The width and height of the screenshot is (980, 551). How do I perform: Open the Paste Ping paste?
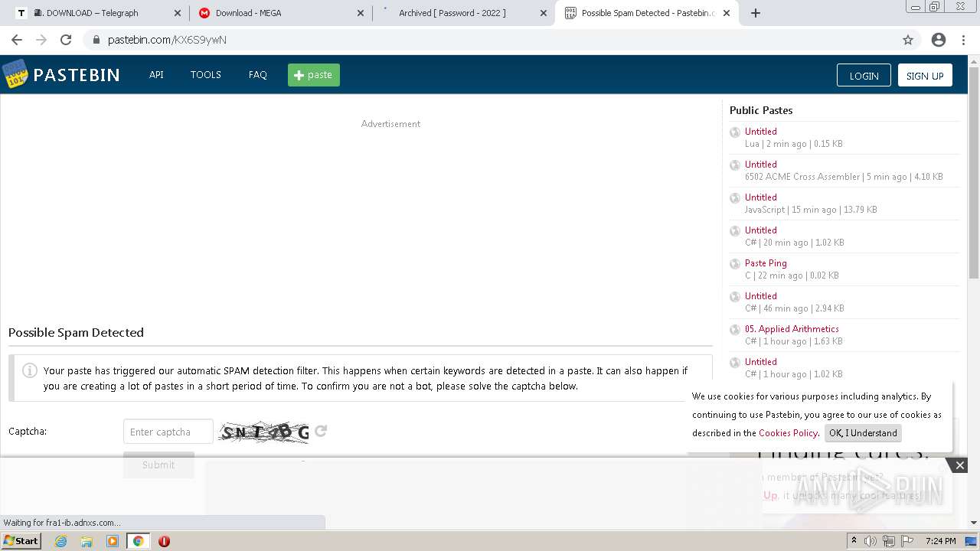tap(766, 263)
